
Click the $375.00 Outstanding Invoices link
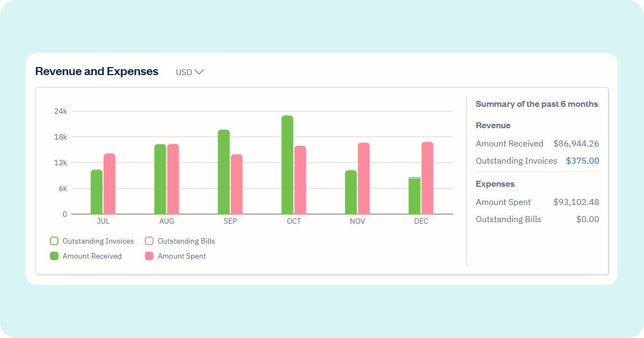click(x=582, y=160)
